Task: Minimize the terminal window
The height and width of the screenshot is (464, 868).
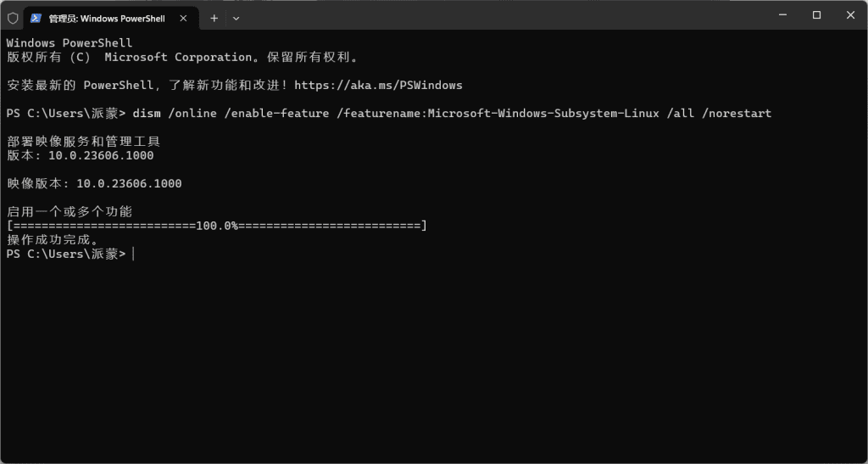Action: pos(782,15)
